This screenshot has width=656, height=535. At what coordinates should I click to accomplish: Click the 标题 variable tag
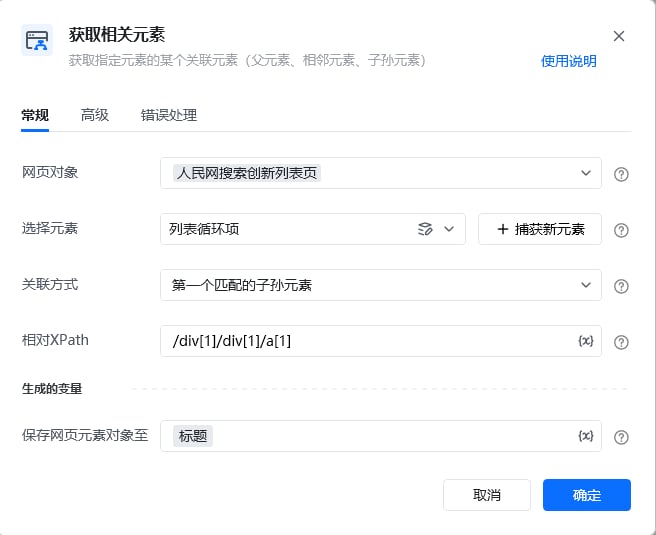tap(193, 436)
